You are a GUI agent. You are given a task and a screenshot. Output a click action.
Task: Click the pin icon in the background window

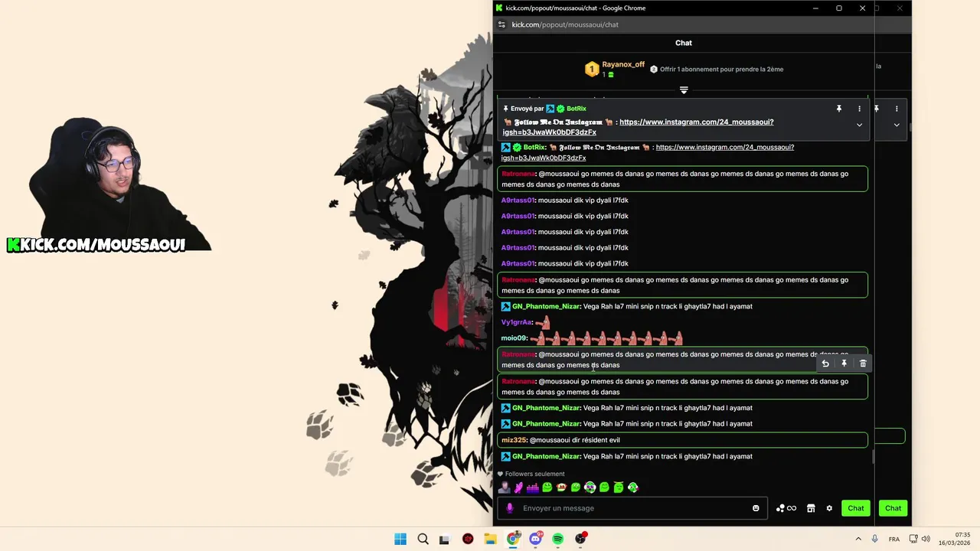[877, 109]
